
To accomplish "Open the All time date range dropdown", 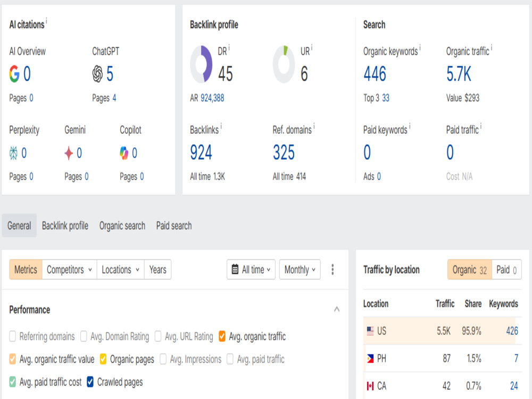I will click(251, 269).
